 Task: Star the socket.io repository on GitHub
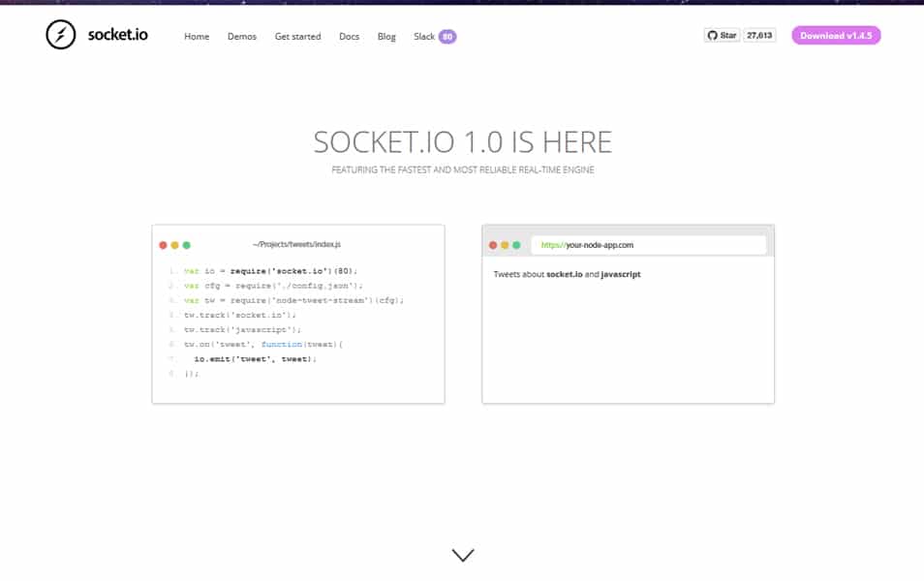coord(723,34)
